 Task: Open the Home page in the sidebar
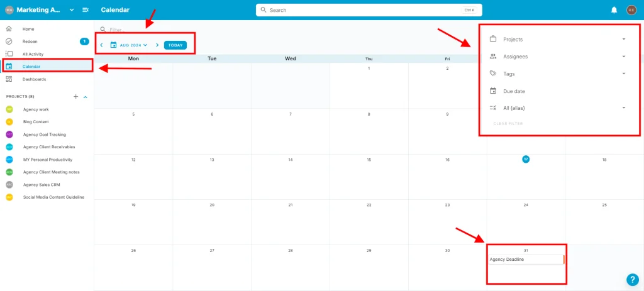coord(28,29)
